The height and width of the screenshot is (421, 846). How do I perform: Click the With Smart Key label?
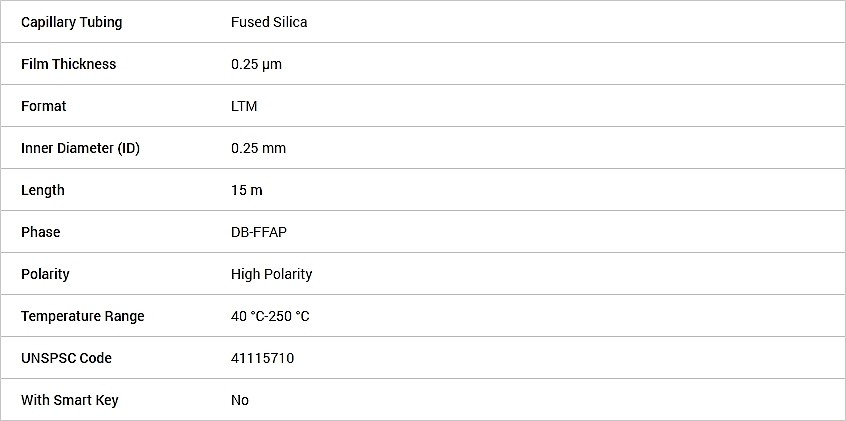(70, 400)
